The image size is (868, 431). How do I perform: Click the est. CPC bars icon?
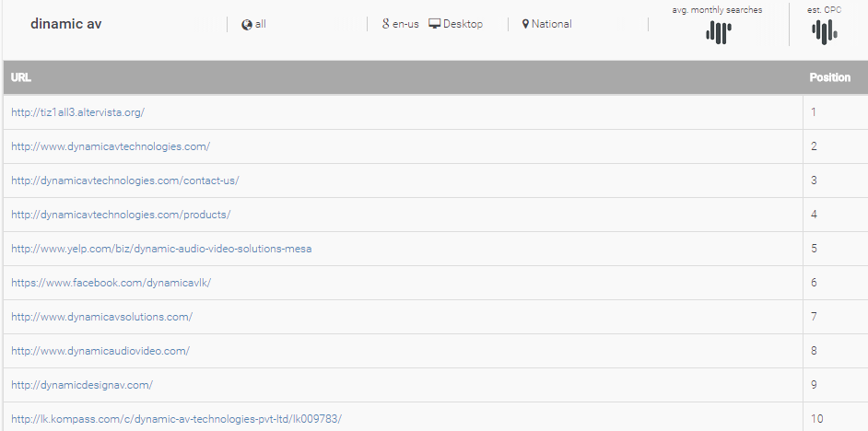point(825,31)
